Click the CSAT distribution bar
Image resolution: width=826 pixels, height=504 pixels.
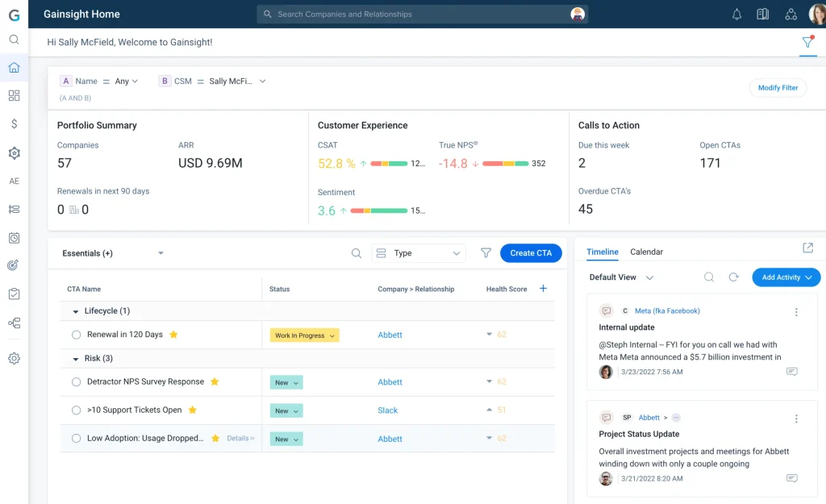389,163
